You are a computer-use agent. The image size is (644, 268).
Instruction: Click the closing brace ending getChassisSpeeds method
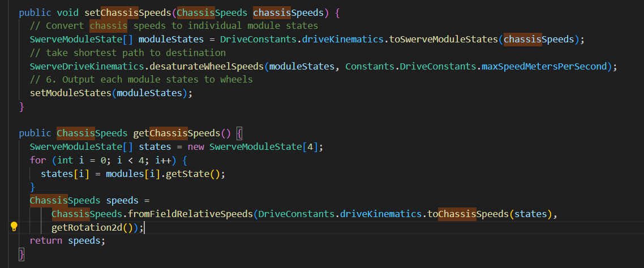coord(22,254)
